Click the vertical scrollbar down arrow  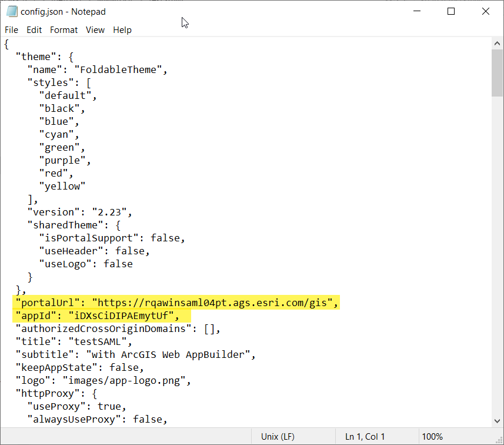pyautogui.click(x=497, y=421)
